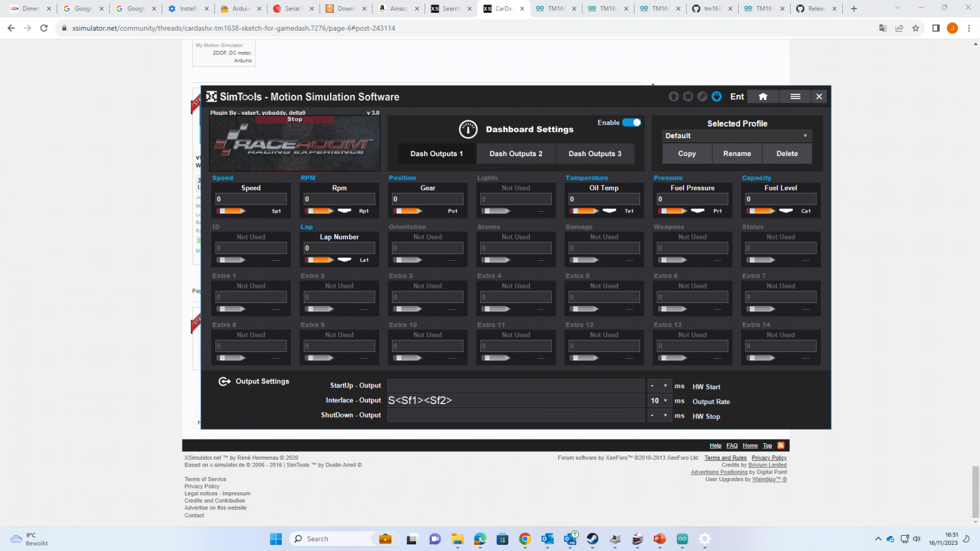Image resolution: width=980 pixels, height=551 pixels.
Task: Click the ShutDown - Output text field
Action: point(516,415)
